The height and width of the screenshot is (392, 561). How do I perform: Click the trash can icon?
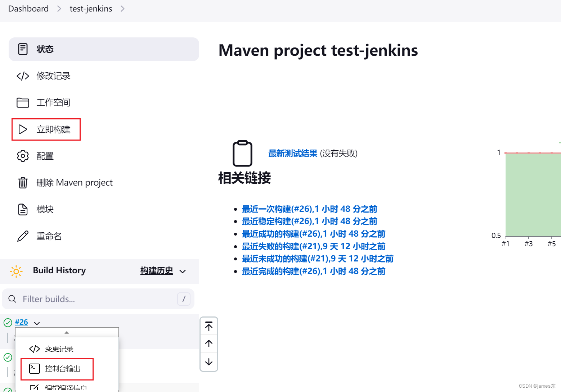(x=23, y=183)
